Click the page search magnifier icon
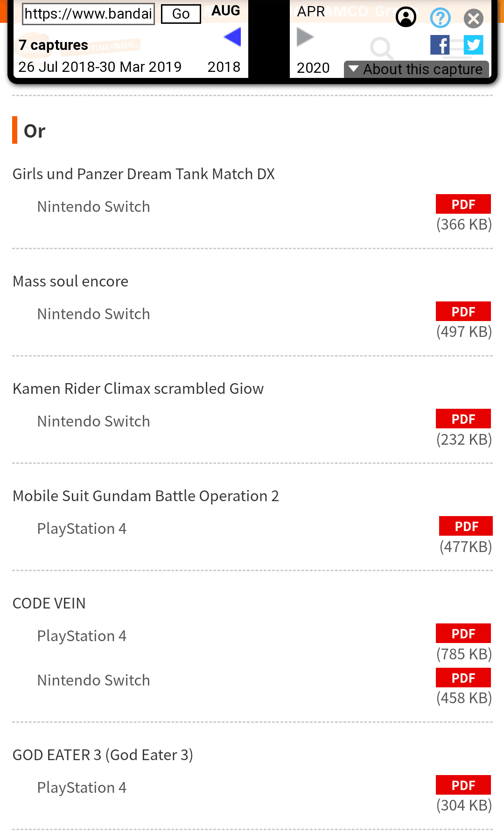504x832 pixels. point(381,48)
